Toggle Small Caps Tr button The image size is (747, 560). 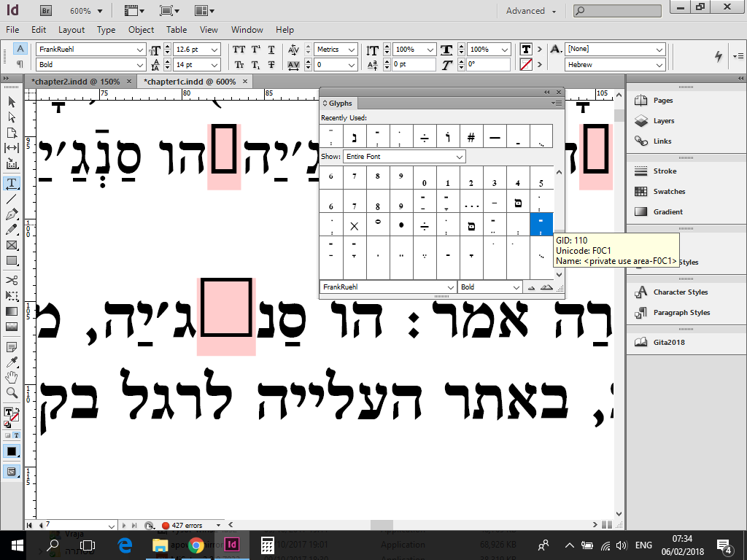(239, 65)
